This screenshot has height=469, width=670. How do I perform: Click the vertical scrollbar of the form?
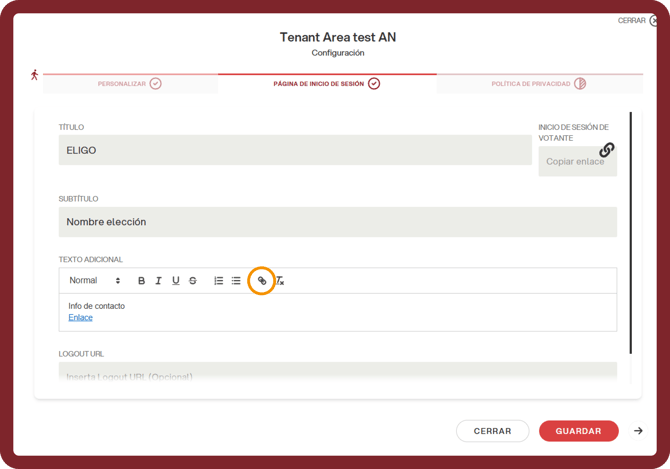pos(631,233)
